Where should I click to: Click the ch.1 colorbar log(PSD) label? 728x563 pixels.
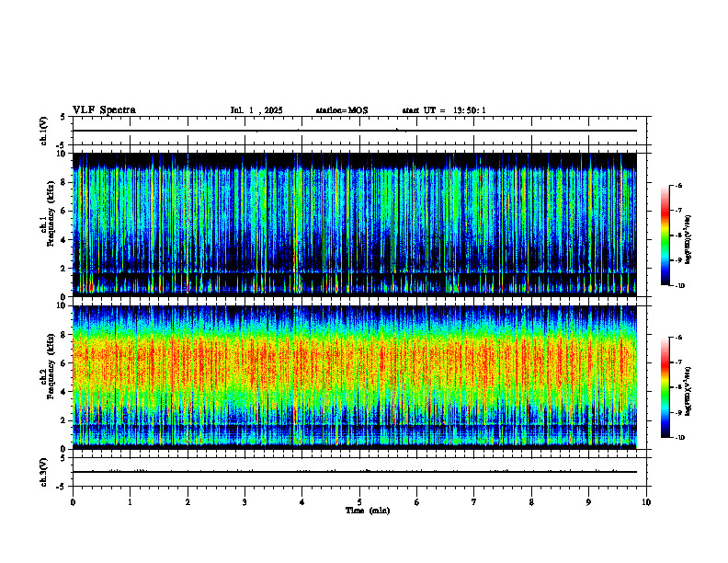pos(688,240)
